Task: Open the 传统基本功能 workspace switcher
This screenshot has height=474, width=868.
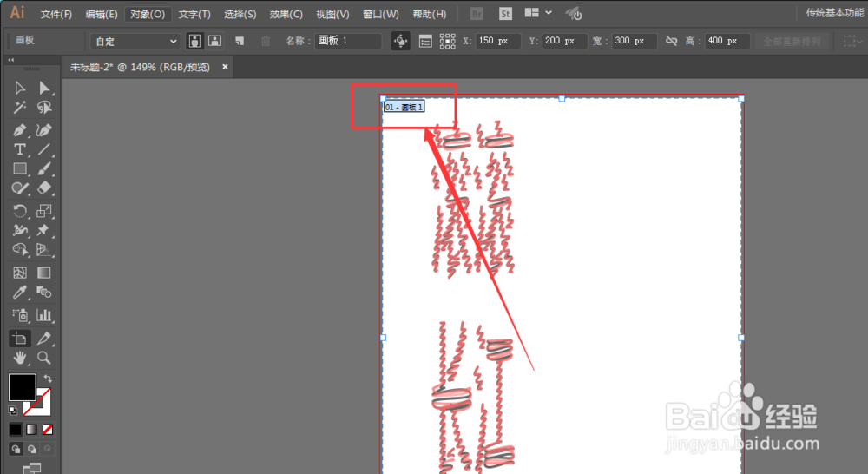Action: point(834,13)
